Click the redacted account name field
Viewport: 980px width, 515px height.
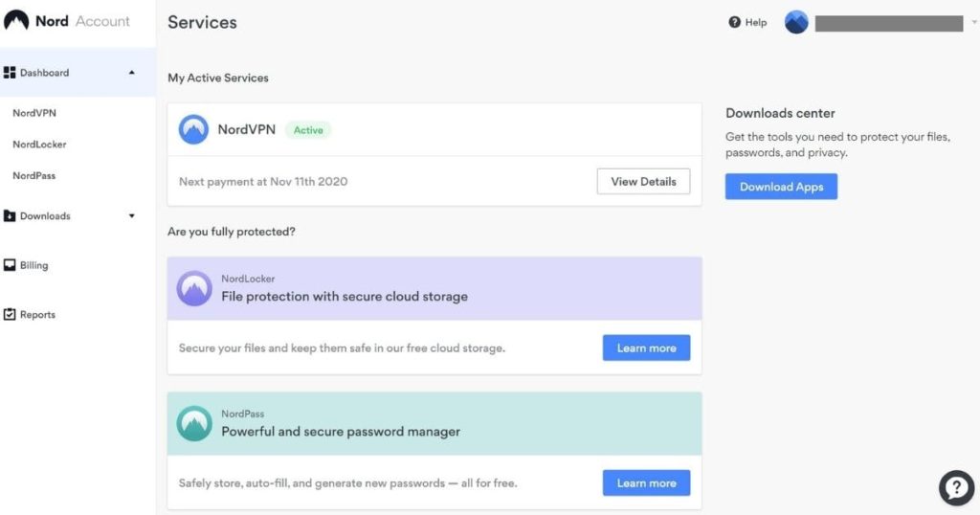(889, 23)
